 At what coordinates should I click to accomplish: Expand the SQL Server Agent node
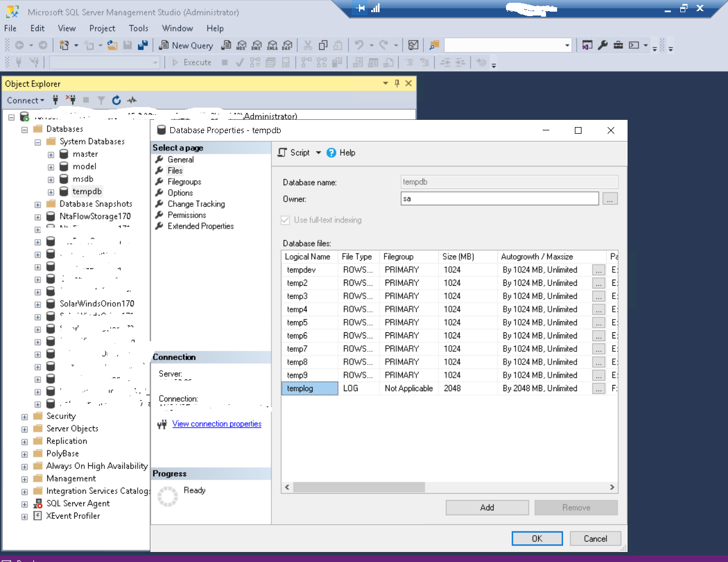tap(24, 504)
